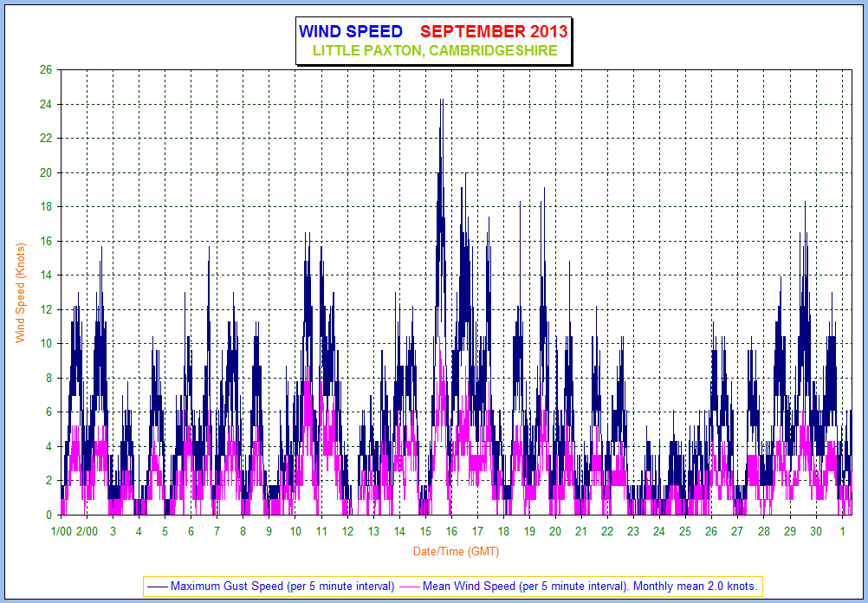Click the gust peak above 18 knots on day 29
Image resolution: width=868 pixels, height=603 pixels.
click(x=805, y=203)
